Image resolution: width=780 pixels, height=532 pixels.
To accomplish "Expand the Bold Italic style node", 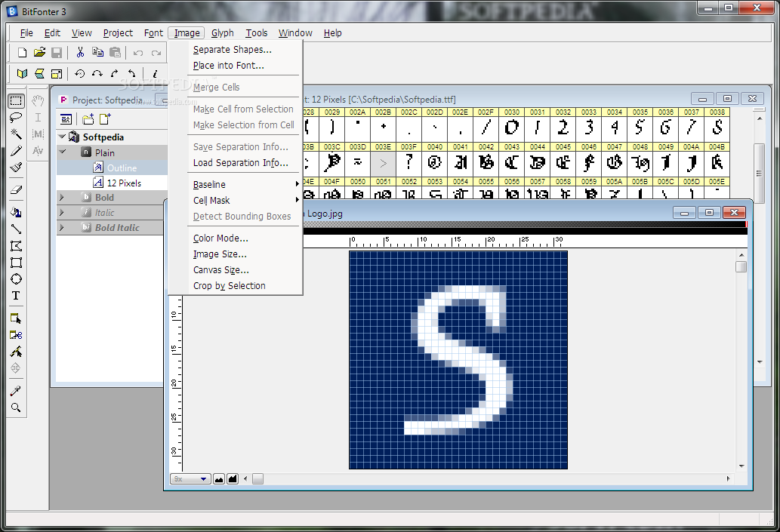I will (x=62, y=228).
